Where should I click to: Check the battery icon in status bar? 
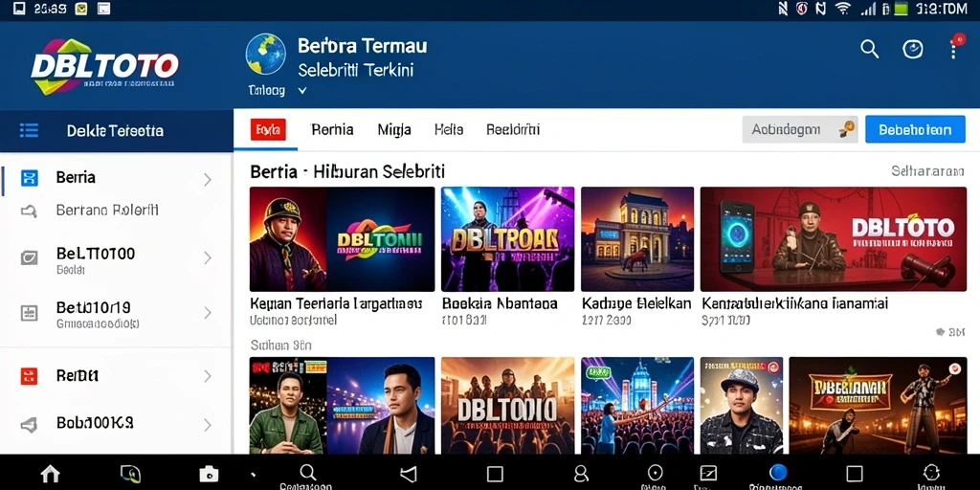(x=901, y=9)
